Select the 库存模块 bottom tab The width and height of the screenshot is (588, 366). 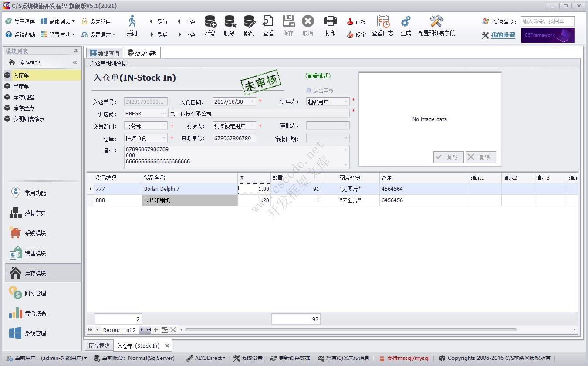tap(99, 346)
